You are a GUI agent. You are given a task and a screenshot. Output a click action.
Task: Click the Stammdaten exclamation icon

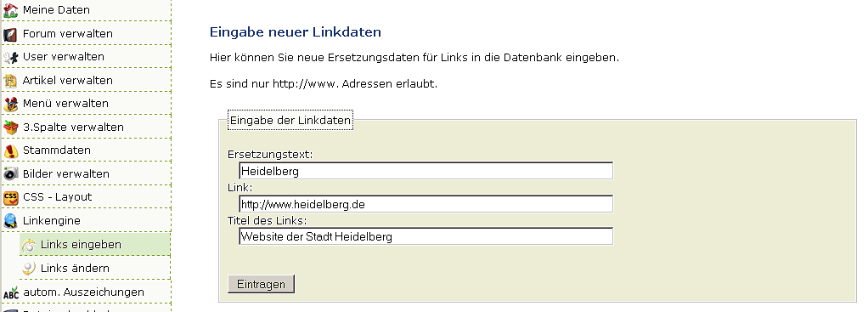pos(10,150)
